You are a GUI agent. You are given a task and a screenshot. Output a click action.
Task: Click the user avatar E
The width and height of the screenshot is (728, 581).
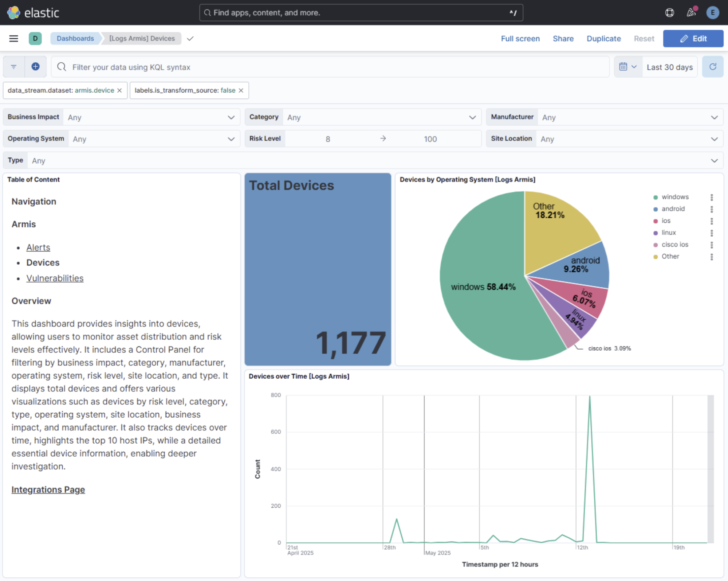click(712, 13)
